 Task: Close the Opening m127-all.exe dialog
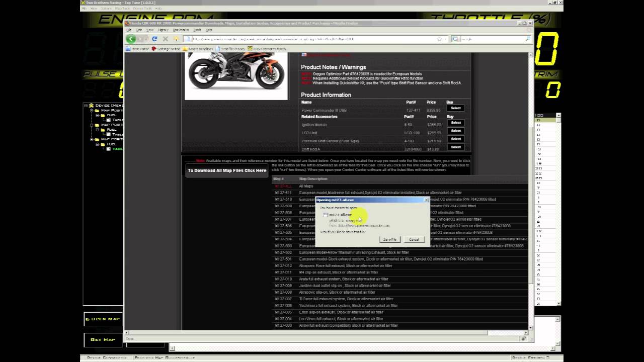(426, 200)
